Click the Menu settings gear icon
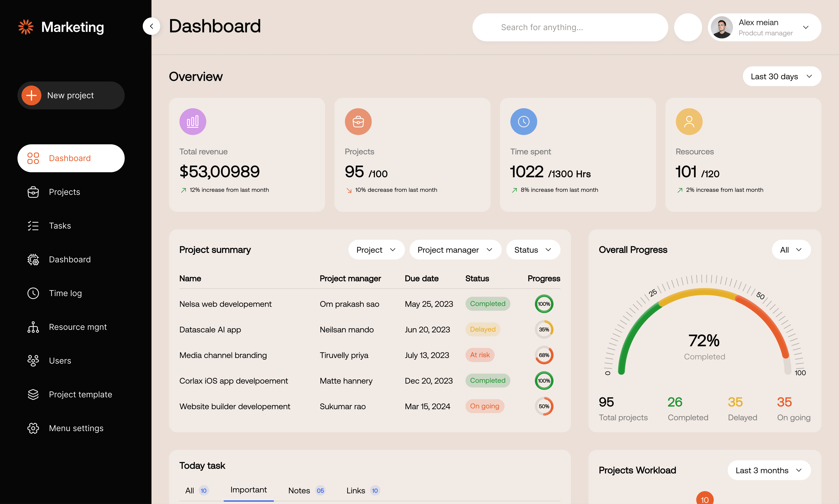839x504 pixels. tap(33, 428)
